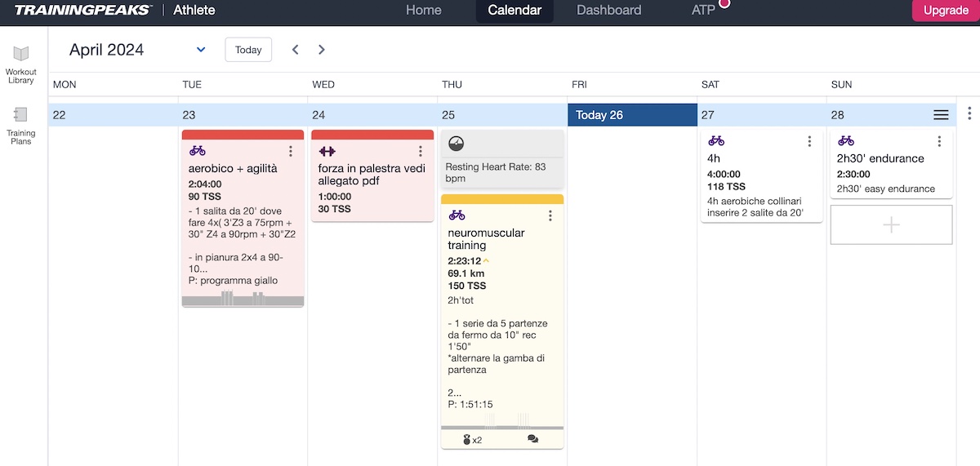Go to the previous week with left arrow
This screenshot has width=980, height=466.
(296, 50)
